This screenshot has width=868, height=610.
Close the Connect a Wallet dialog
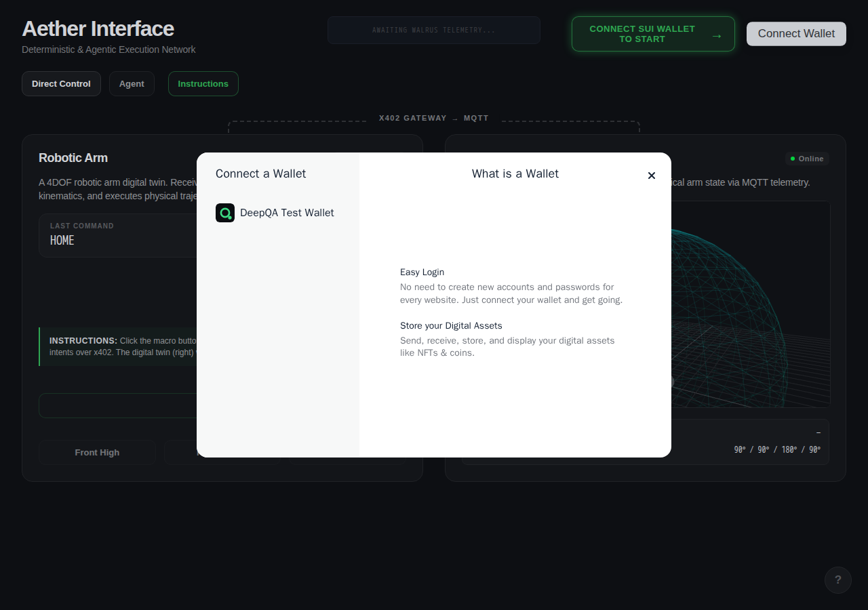(652, 176)
